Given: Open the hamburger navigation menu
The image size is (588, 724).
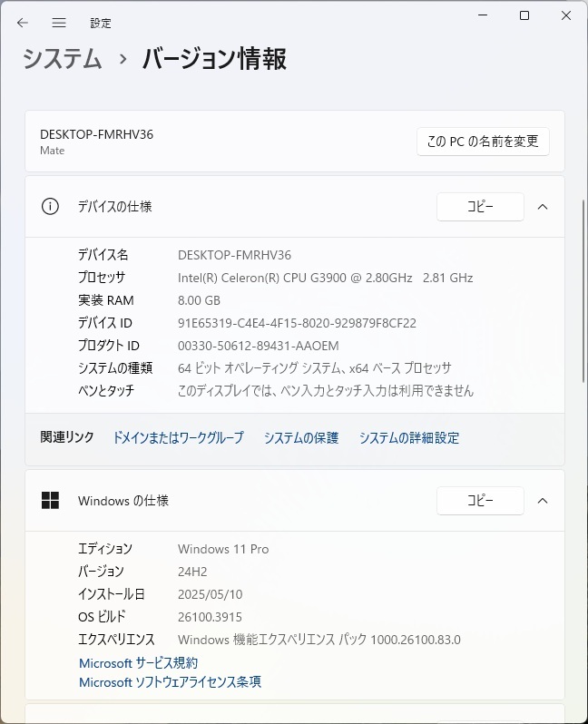Looking at the screenshot, I should [59, 23].
